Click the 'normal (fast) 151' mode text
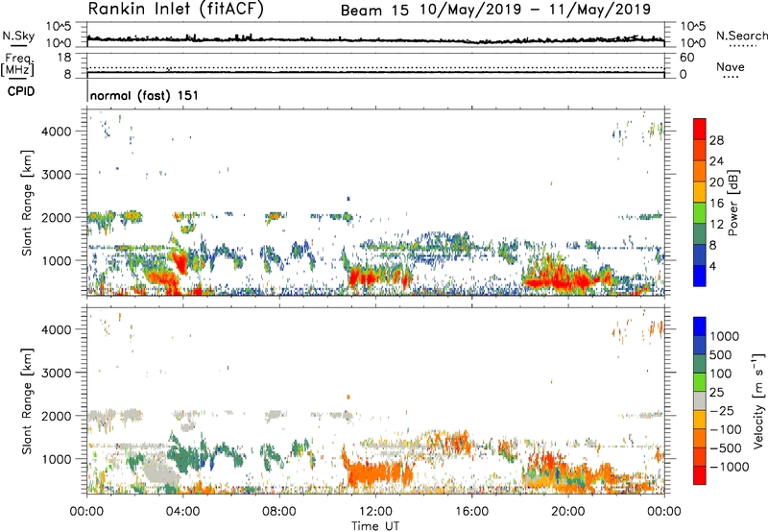The image size is (768, 532). tap(144, 95)
